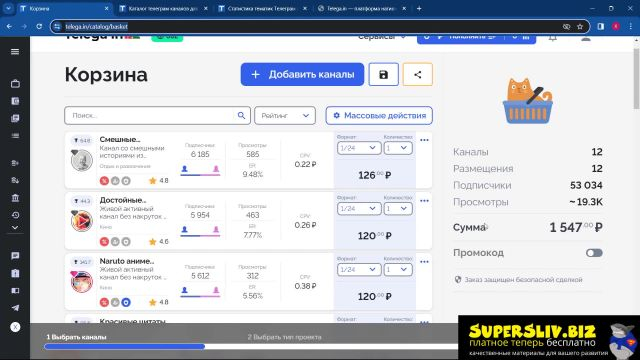Open the Достойные channel title
640x360 pixels.
coord(123,200)
